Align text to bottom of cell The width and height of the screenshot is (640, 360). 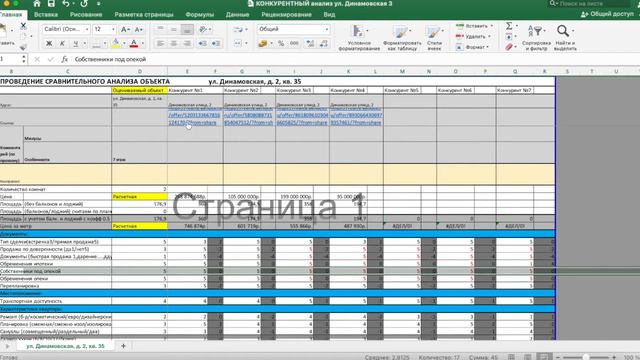(187, 29)
